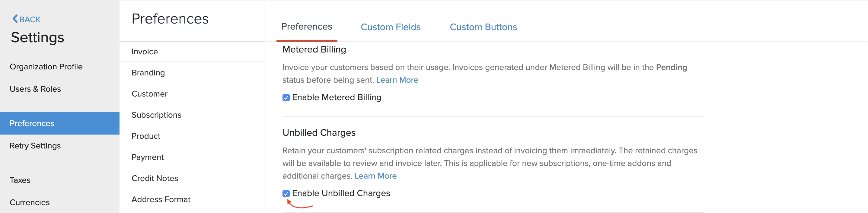Switch to the Custom Buttons tab
This screenshot has height=213, width=868.
483,27
